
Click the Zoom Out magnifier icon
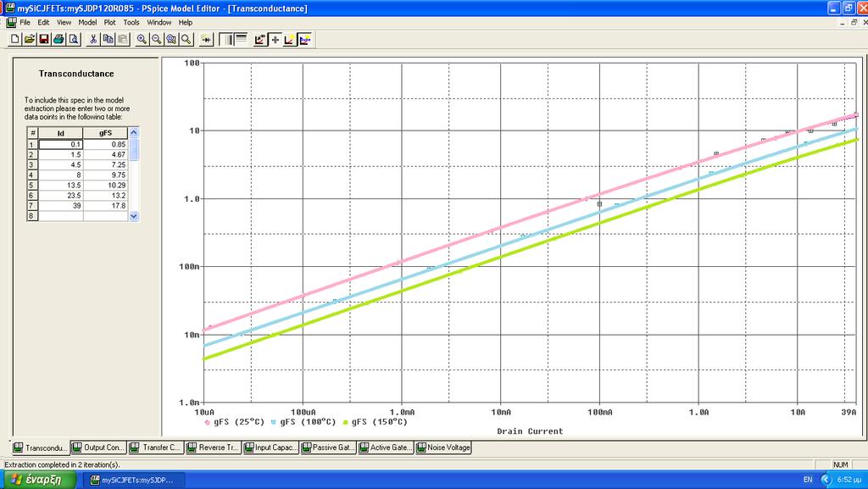point(157,39)
